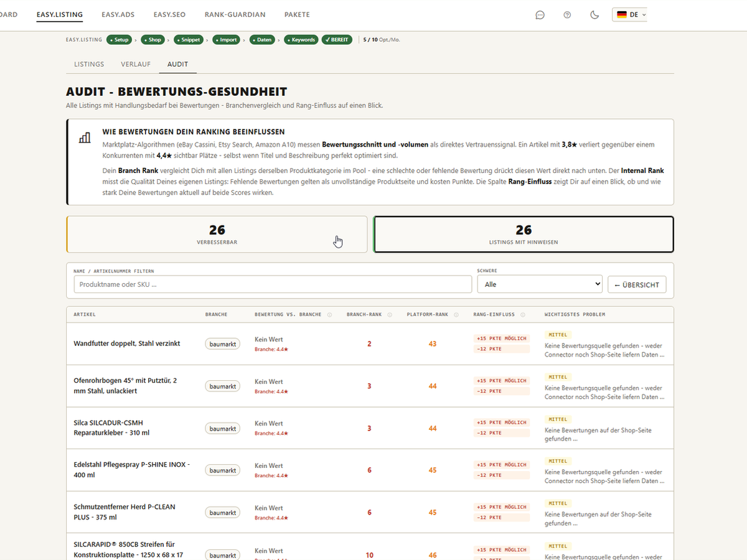
Task: Click the info icon beside Rang-Einfluss header
Action: point(522,315)
